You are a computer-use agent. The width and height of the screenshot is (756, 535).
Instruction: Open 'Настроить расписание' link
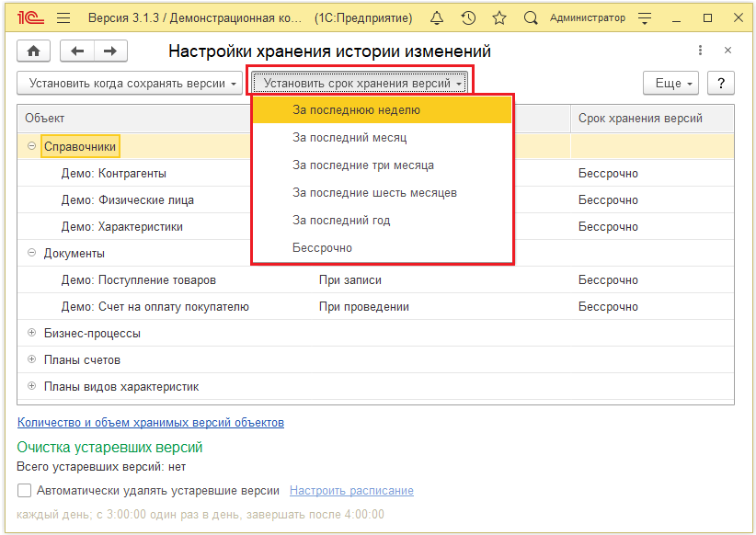(351, 491)
